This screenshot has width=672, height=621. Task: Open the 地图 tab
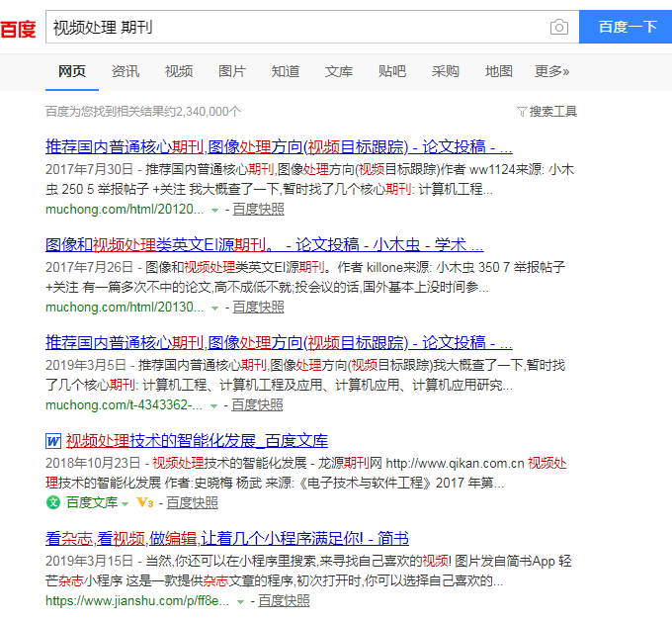pyautogui.click(x=498, y=71)
